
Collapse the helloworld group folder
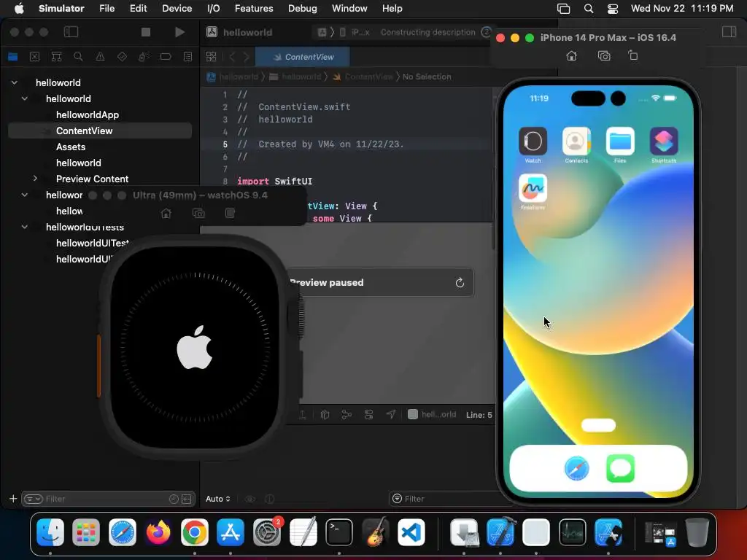tap(24, 98)
